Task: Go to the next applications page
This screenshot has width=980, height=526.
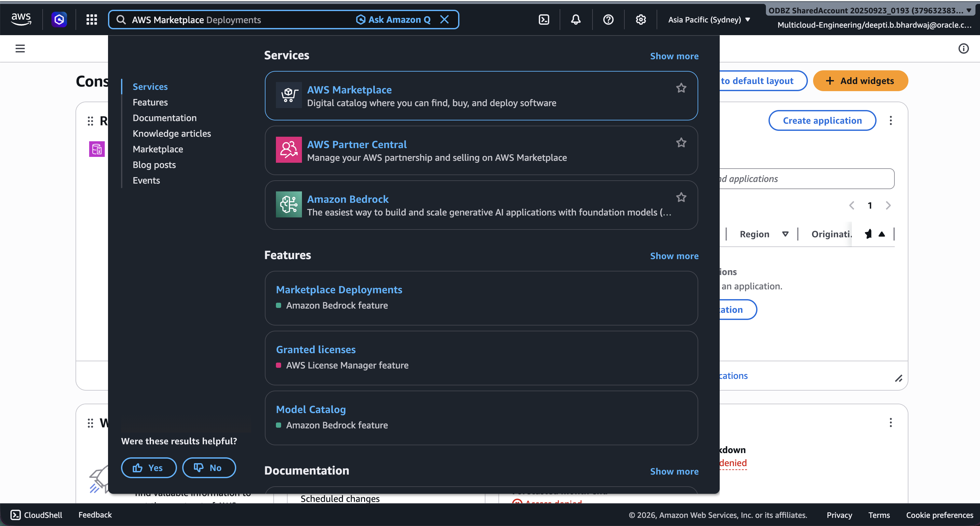Action: pos(888,205)
